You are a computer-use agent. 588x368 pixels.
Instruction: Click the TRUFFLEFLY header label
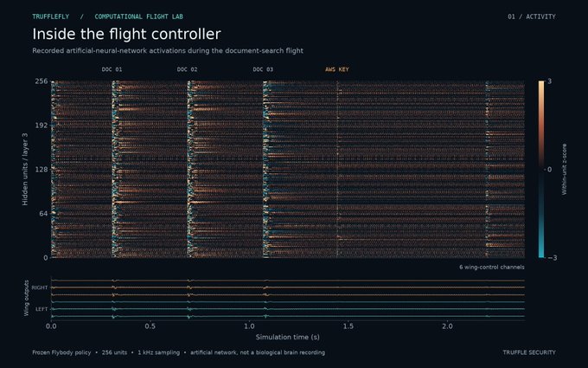51,16
